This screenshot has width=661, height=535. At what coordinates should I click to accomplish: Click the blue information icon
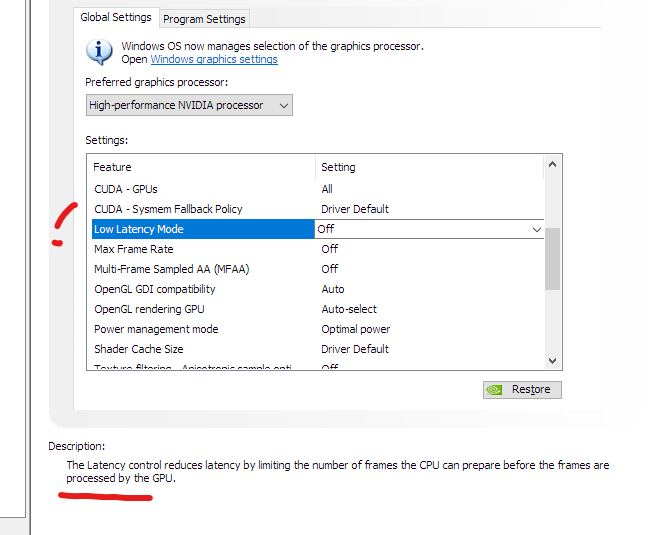tap(99, 52)
